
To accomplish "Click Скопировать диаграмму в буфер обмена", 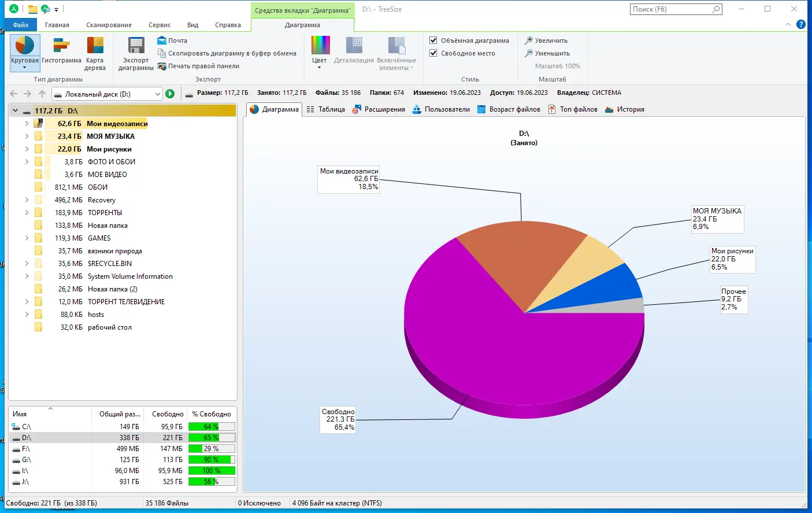I will [227, 53].
